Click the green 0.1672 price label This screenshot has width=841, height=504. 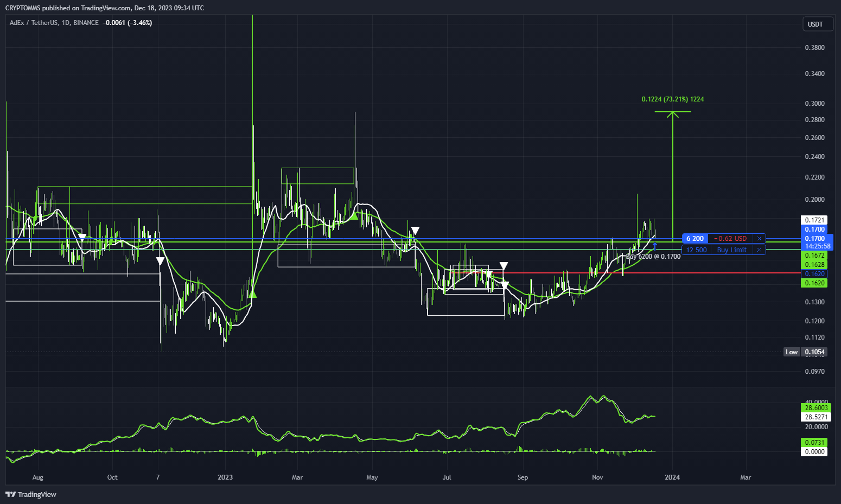point(814,255)
